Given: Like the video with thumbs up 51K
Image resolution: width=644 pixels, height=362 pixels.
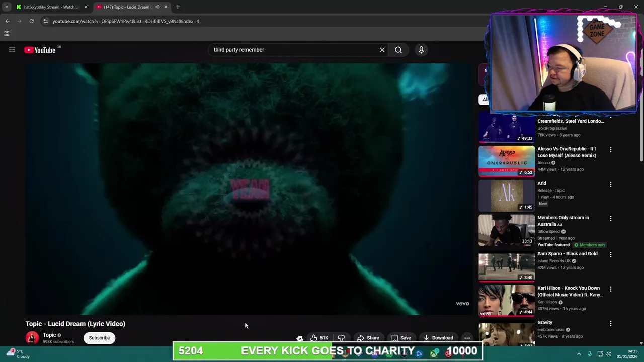Looking at the screenshot, I should coord(319,338).
